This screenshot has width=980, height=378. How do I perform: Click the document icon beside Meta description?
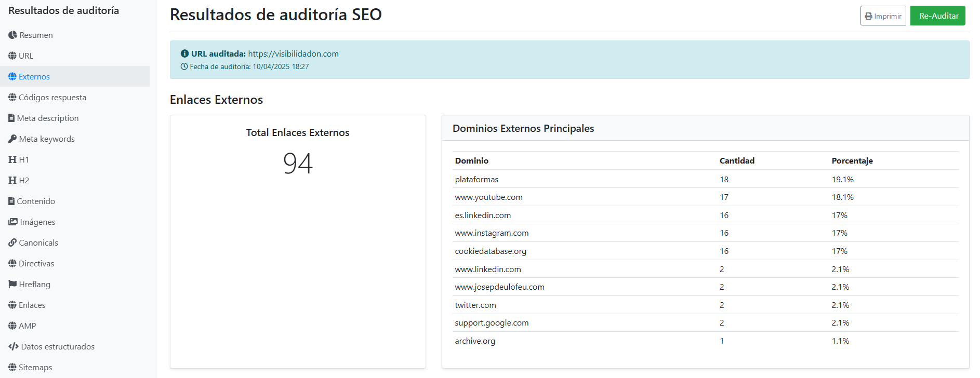tap(11, 118)
